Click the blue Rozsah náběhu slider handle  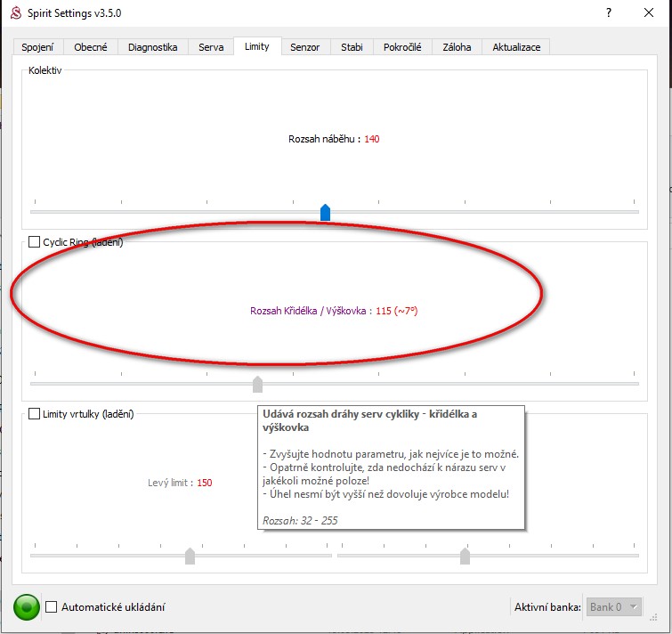click(x=326, y=212)
